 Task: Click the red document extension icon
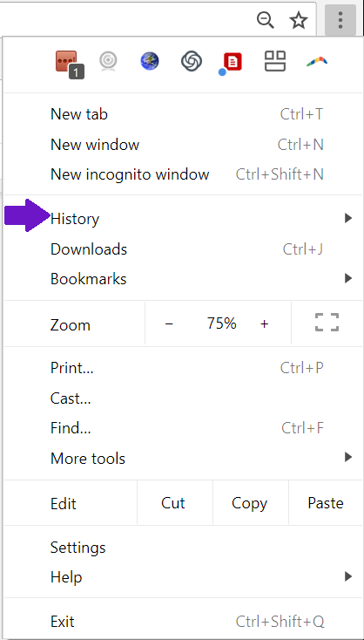click(x=231, y=64)
